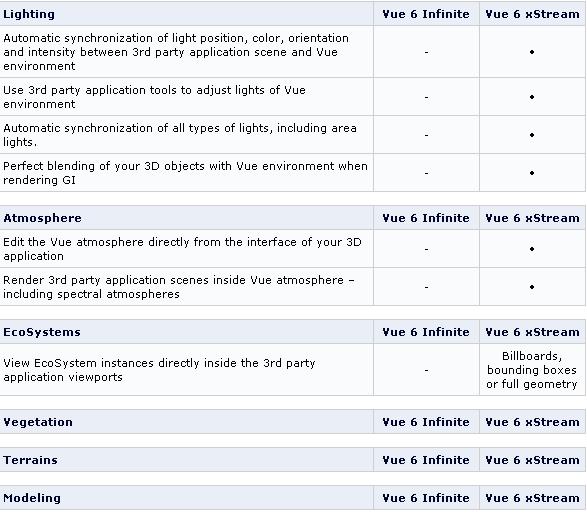Expand the Terrains section header
This screenshot has height=513, width=587.
point(30,460)
